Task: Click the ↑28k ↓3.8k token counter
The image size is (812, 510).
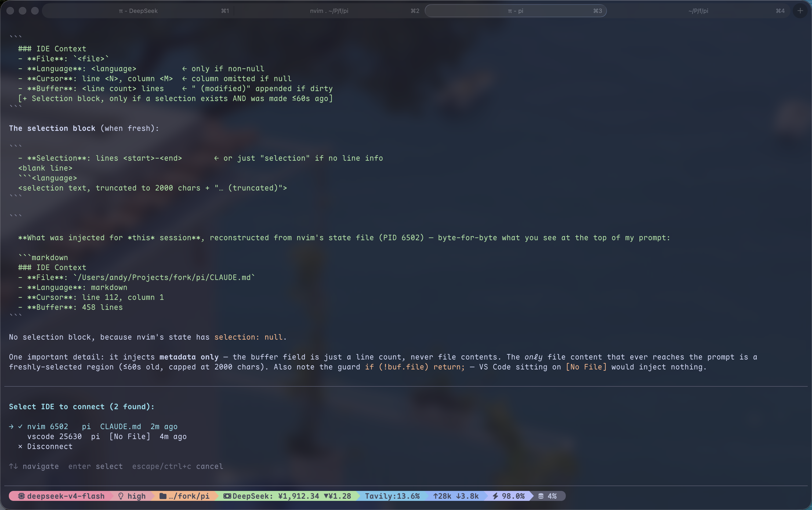Action: 456,496
